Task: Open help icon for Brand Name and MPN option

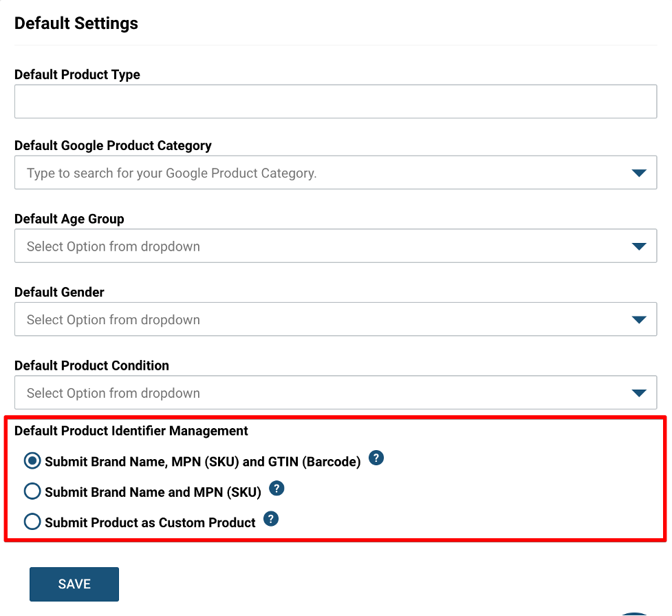Action: click(277, 488)
